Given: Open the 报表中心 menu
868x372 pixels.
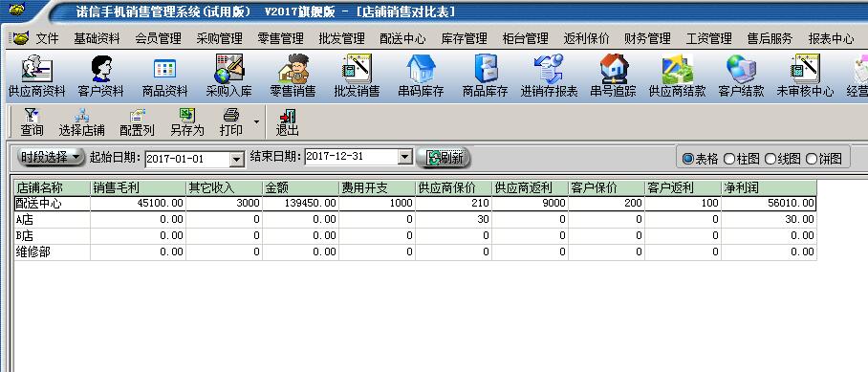Looking at the screenshot, I should [x=832, y=39].
